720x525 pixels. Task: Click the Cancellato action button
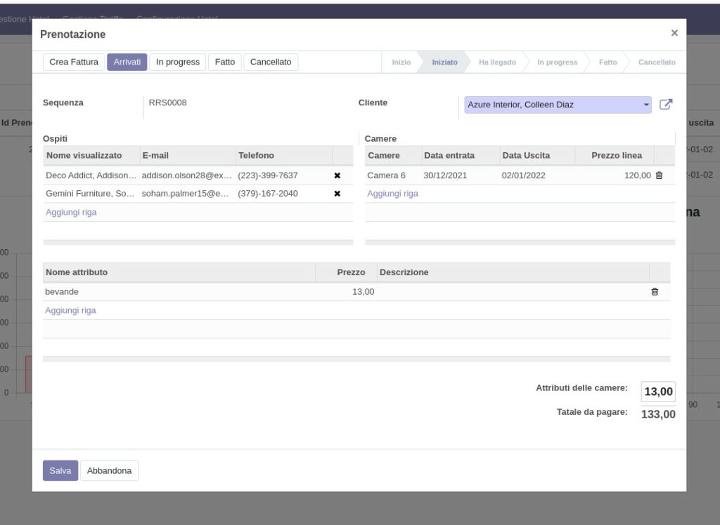pos(270,62)
